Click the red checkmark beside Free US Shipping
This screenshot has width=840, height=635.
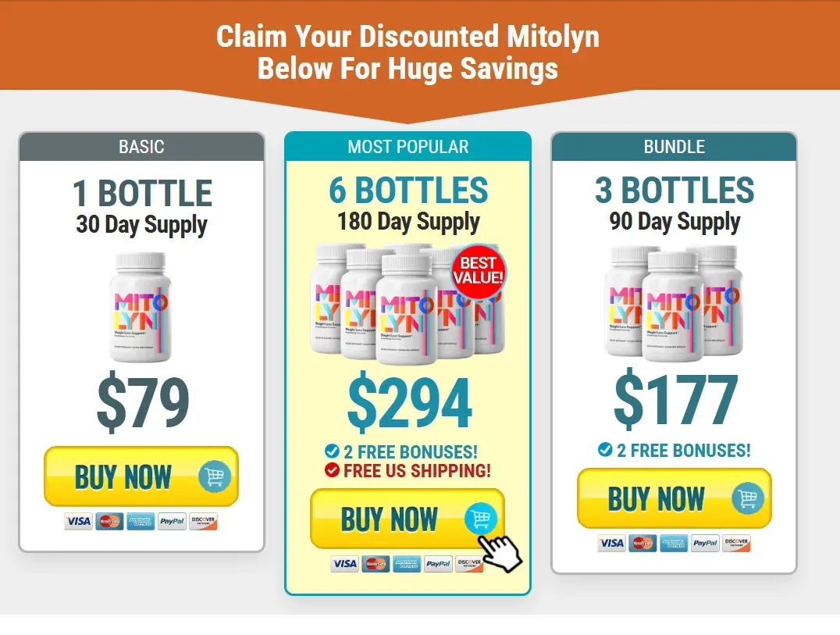[332, 470]
